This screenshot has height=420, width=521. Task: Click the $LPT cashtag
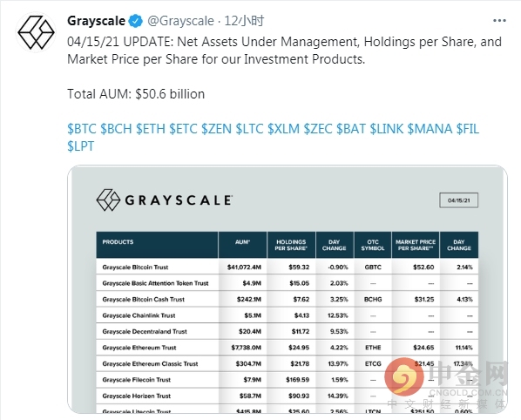tap(81, 146)
